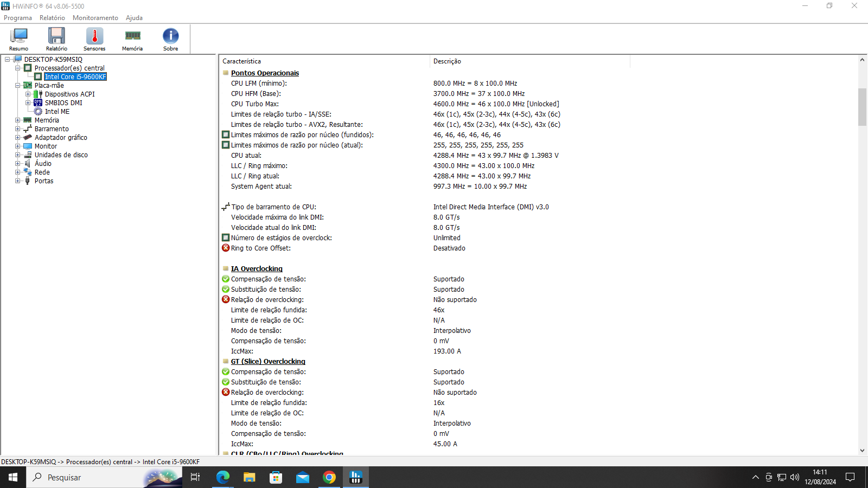Expand the Unidades de disco node
This screenshot has width=868, height=488.
[x=18, y=155]
